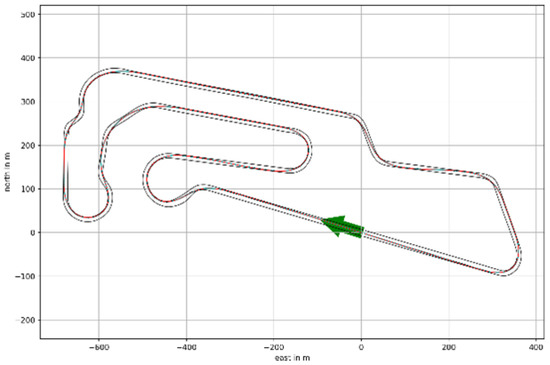
Task: Click the hairpin turn right of the inner straights
Action: click(302, 151)
